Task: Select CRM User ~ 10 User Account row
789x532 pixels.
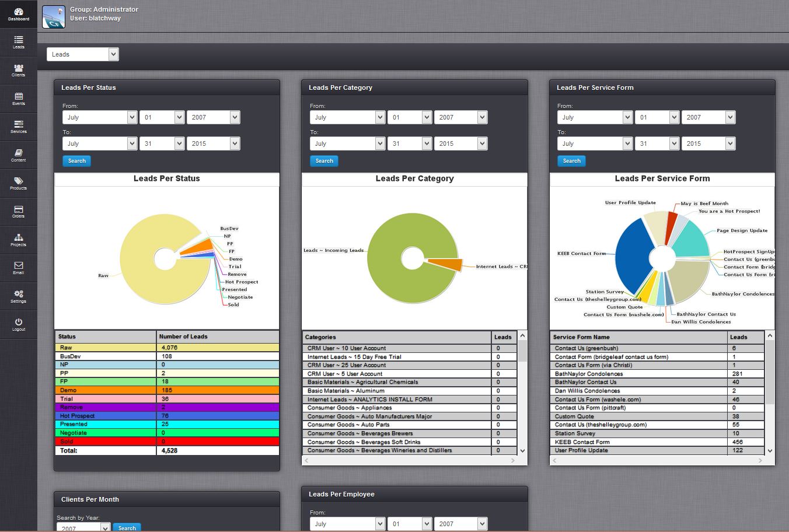Action: pos(410,348)
